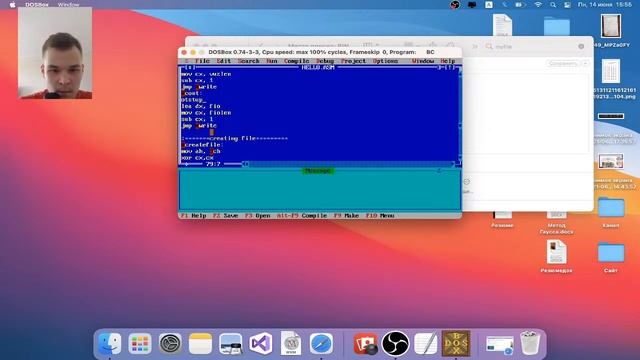Viewport: 640px width, 360px height.
Task: Open Control Center from the menu bar
Action: pyautogui.click(x=567, y=4)
